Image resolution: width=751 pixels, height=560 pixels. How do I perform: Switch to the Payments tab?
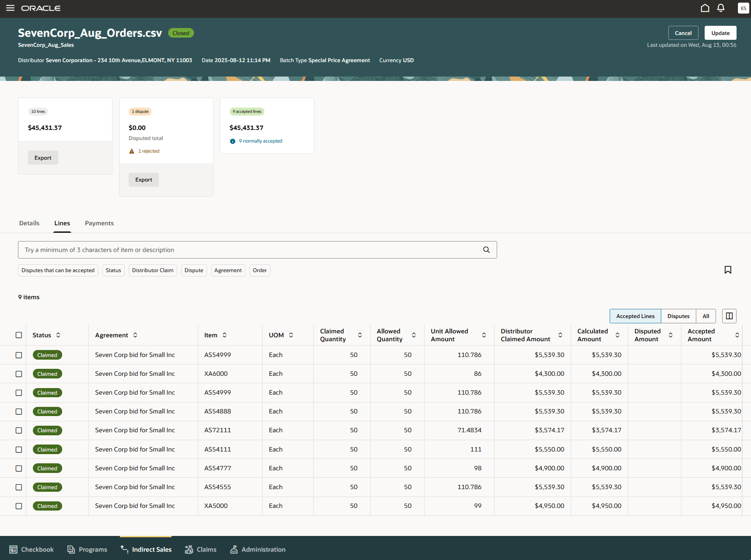pyautogui.click(x=99, y=223)
